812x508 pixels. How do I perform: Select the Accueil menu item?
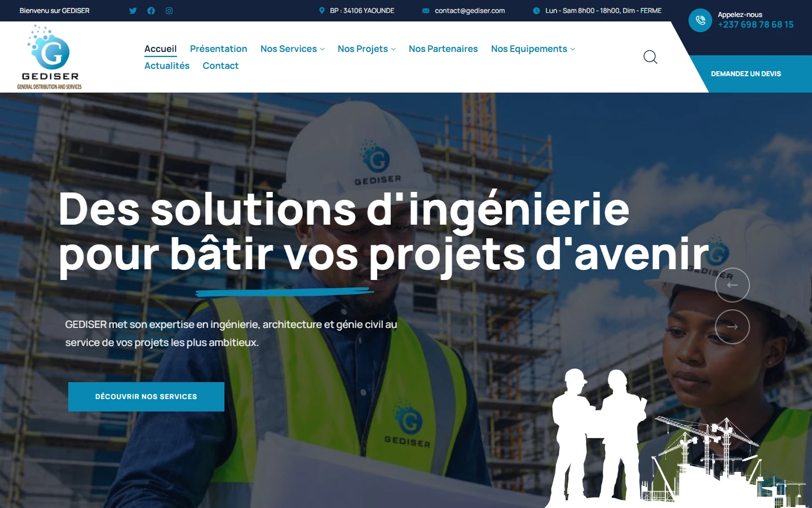[x=161, y=49]
